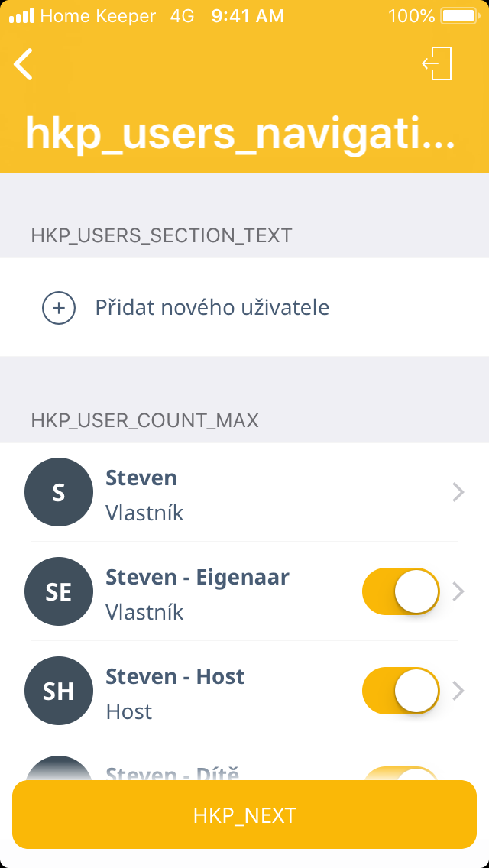Expand Steven - Host details chevron

[458, 691]
